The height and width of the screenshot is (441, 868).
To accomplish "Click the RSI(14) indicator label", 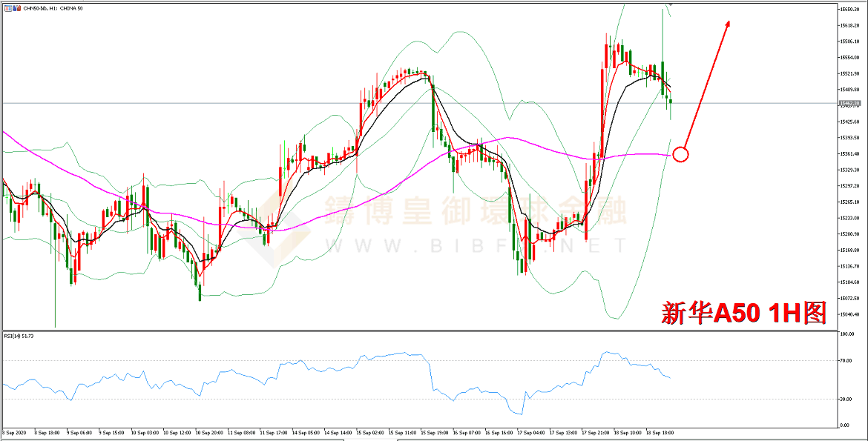I will tap(19, 336).
